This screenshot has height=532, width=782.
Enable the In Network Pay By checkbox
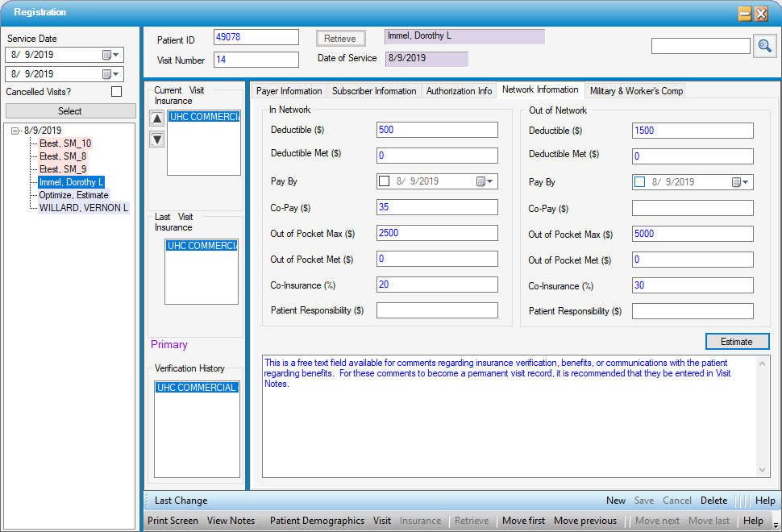click(x=385, y=182)
